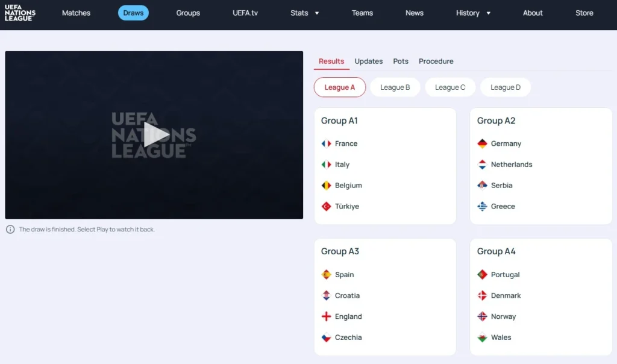Select the League C filter
Screen dimensions: 617x364
450,87
